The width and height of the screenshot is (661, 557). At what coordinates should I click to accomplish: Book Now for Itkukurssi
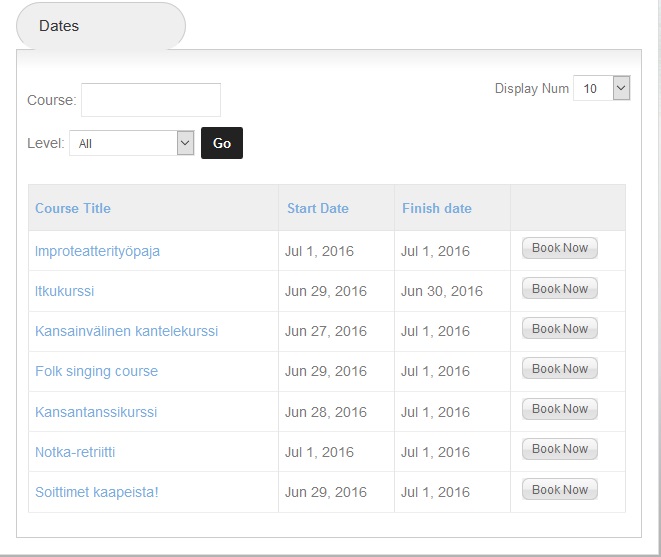click(560, 289)
